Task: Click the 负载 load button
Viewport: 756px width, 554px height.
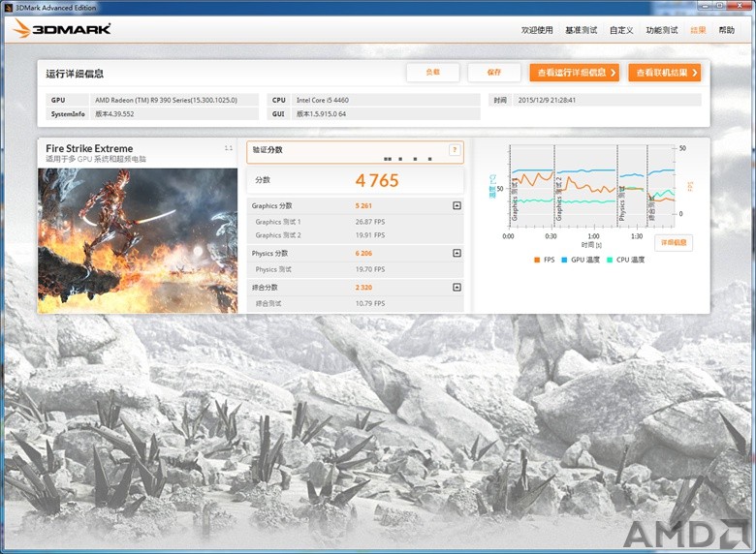Action: pyautogui.click(x=432, y=73)
